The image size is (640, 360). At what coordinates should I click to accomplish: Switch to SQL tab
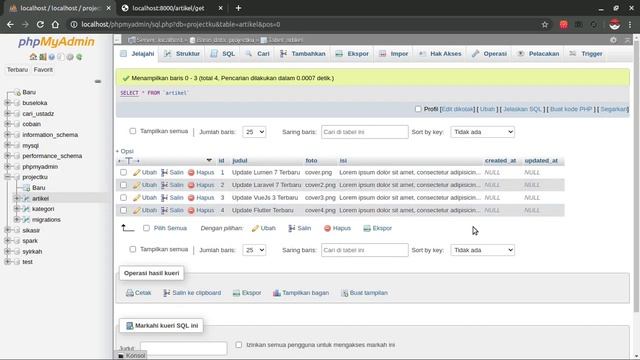223,53
